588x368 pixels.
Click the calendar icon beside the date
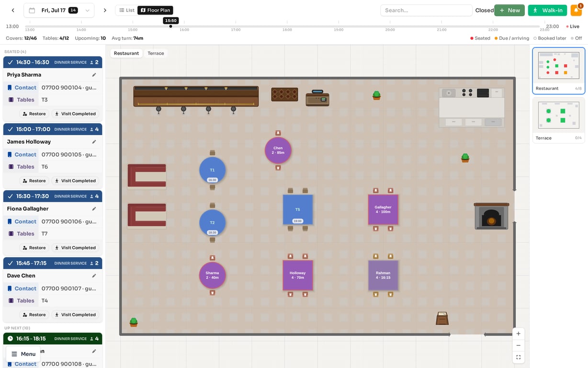32,10
